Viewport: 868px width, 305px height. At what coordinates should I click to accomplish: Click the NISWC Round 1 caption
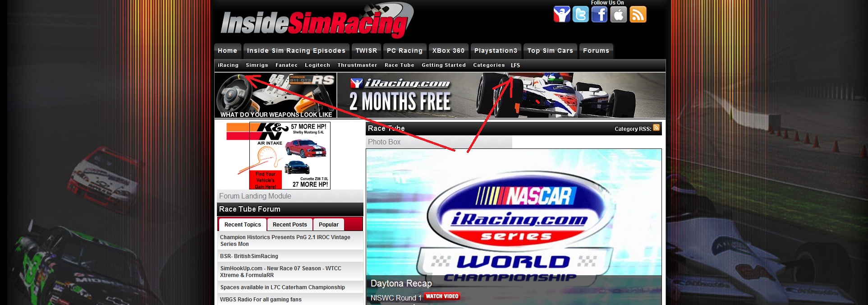[x=396, y=298]
